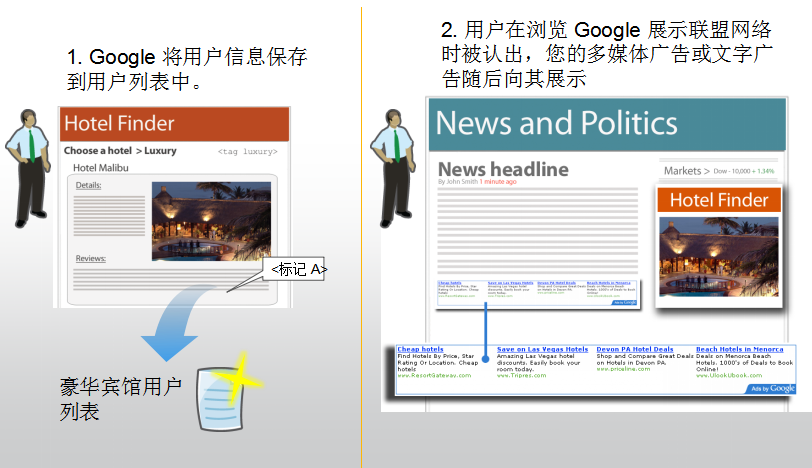Click the small text ad block under the article
The height and width of the screenshot is (468, 812).
point(538,293)
